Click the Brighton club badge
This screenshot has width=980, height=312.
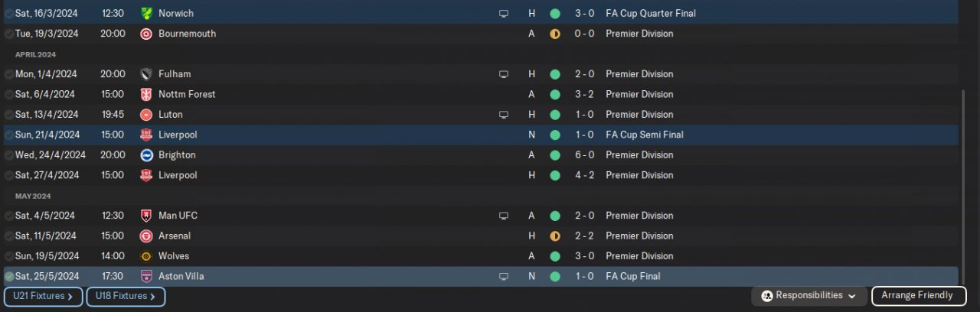(146, 155)
